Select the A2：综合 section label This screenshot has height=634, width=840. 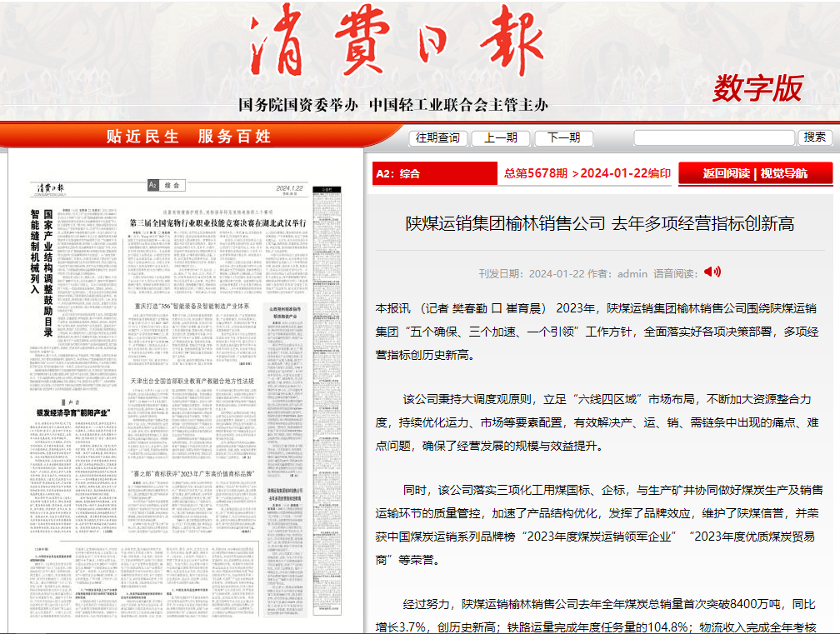pos(434,173)
